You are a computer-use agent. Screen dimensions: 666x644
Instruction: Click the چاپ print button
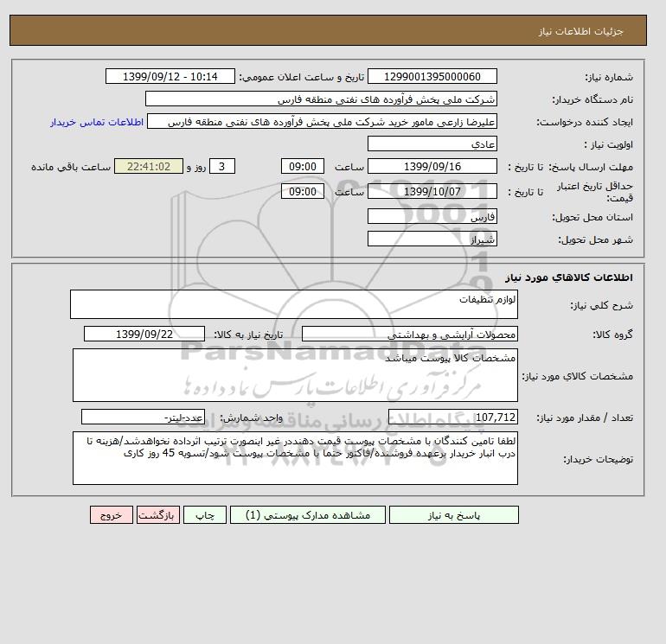[x=205, y=515]
